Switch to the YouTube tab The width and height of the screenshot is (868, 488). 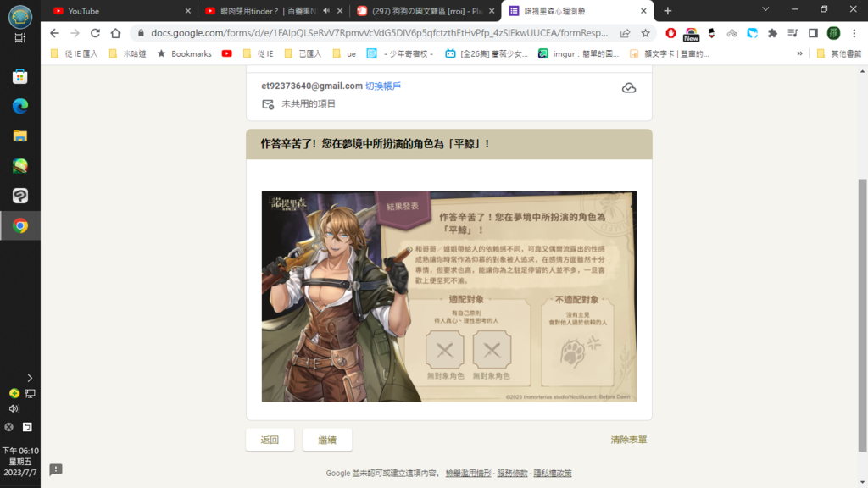[x=119, y=11]
